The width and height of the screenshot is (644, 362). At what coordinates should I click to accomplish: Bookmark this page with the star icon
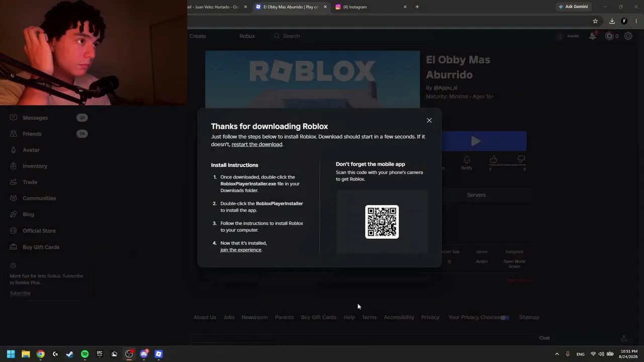[x=595, y=21]
